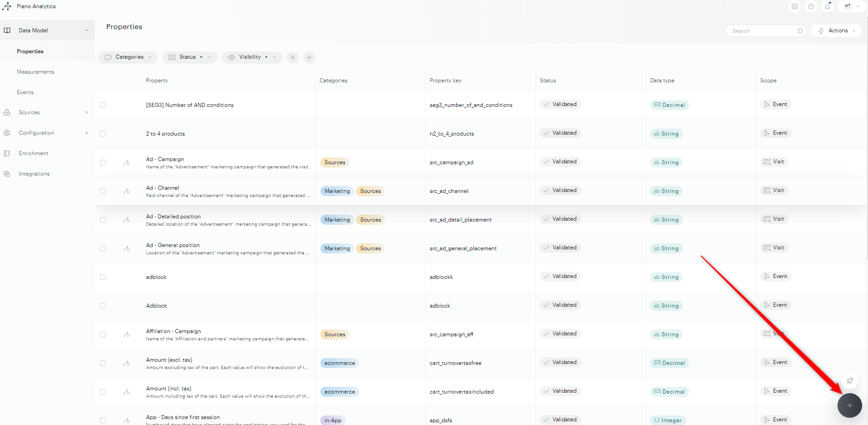Clear filters with the X icon
The width and height of the screenshot is (868, 425).
coord(293,57)
